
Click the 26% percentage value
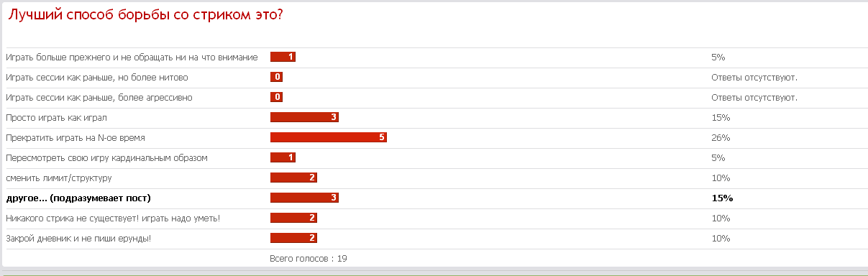pos(721,137)
